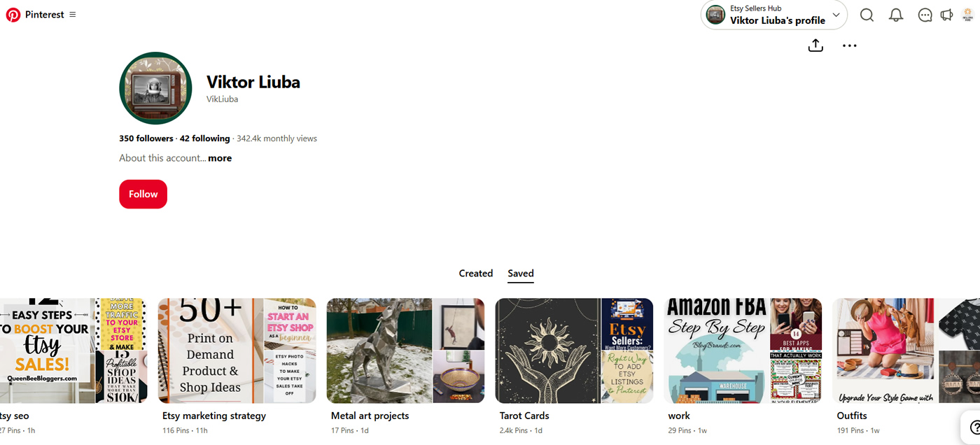This screenshot has height=445, width=980.
Task: Select the Saved tab
Action: click(521, 274)
